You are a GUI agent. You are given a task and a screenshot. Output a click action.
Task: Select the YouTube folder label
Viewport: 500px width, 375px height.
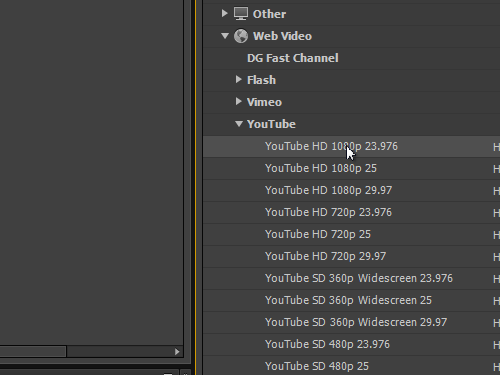271,124
